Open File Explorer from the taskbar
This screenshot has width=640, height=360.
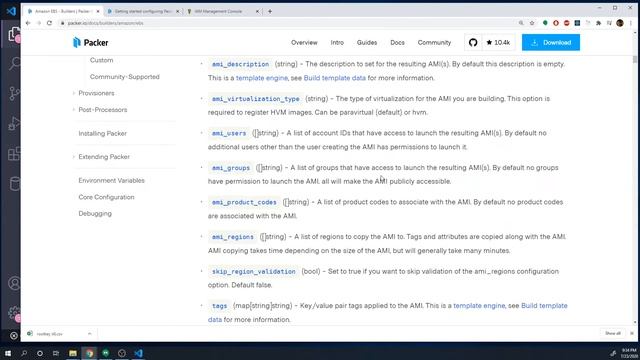73,353
